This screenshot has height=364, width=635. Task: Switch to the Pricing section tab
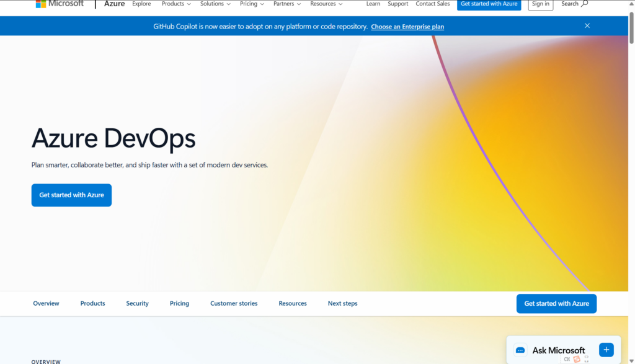[179, 303]
